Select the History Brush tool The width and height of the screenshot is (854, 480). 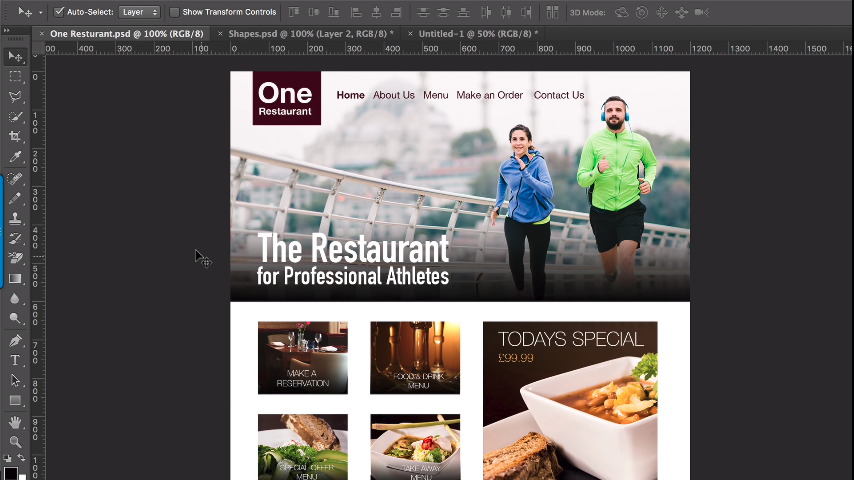15,238
